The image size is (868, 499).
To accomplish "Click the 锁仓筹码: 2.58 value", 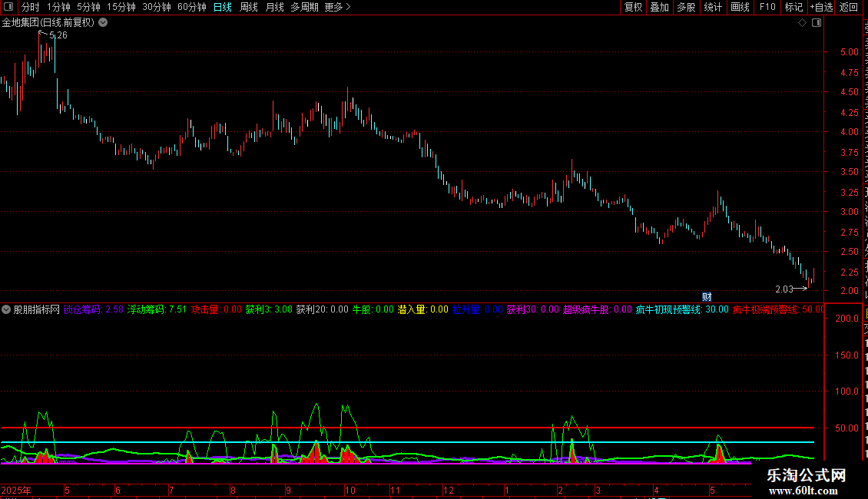I will click(x=94, y=310).
